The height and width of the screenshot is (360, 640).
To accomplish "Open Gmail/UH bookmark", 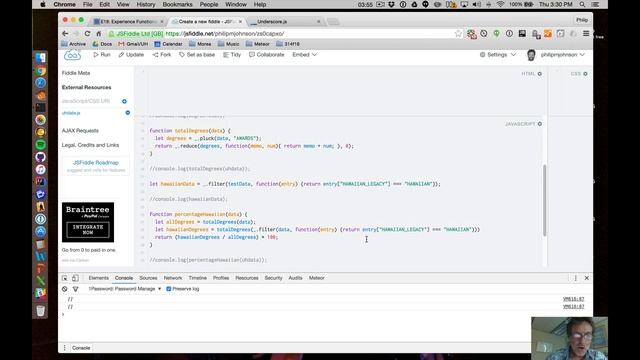I will pyautogui.click(x=133, y=44).
